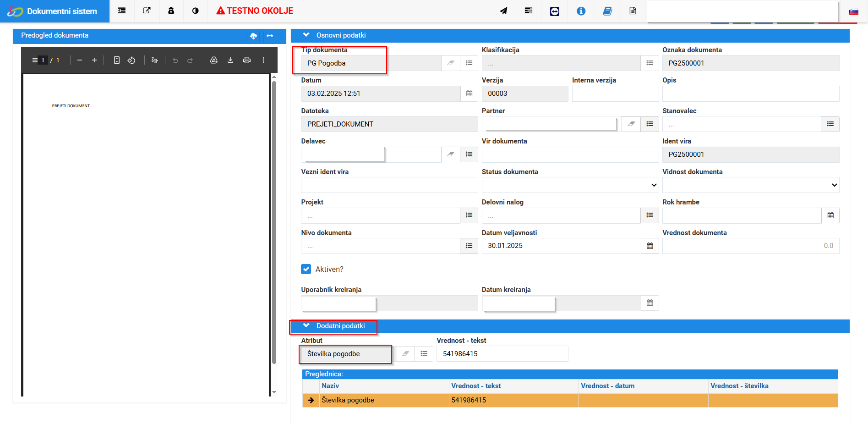Open Datum veljavnosti calendar picker
Viewport: 868px width, 424px height.
650,246
